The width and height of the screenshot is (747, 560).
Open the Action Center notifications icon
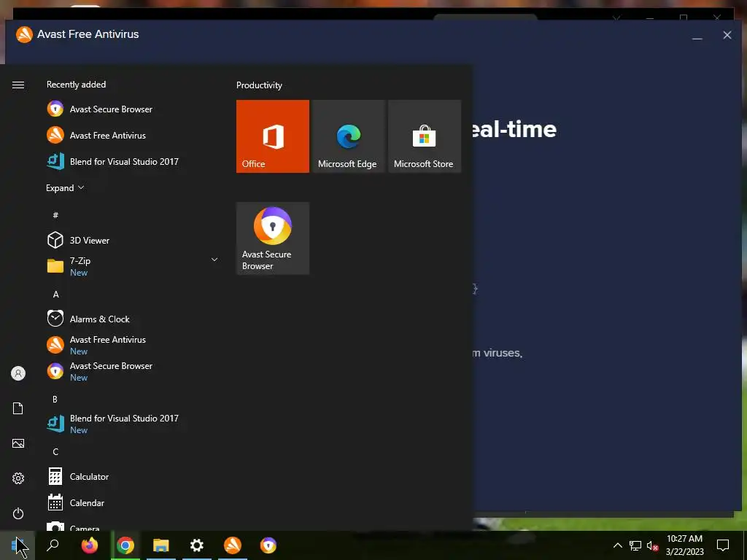tap(723, 545)
